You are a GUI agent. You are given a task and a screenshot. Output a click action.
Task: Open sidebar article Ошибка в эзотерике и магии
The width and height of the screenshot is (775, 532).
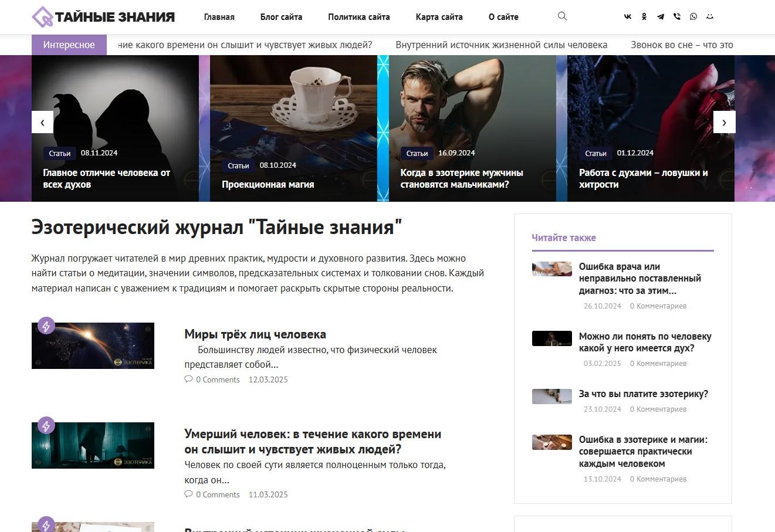point(644,452)
